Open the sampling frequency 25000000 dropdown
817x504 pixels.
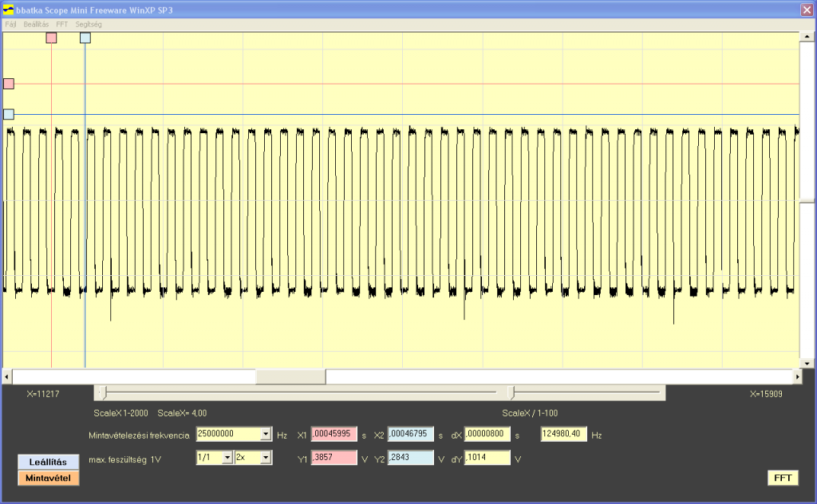coord(266,434)
